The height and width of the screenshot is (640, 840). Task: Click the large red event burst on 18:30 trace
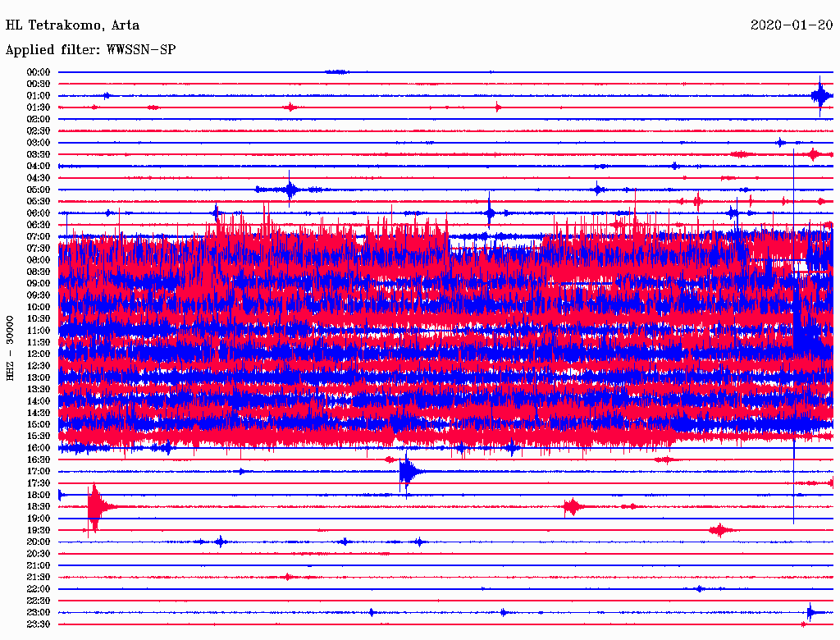(x=95, y=507)
